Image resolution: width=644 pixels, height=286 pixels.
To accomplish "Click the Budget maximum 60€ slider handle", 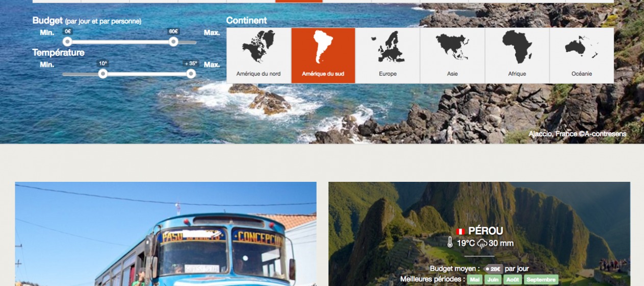I will tap(173, 42).
